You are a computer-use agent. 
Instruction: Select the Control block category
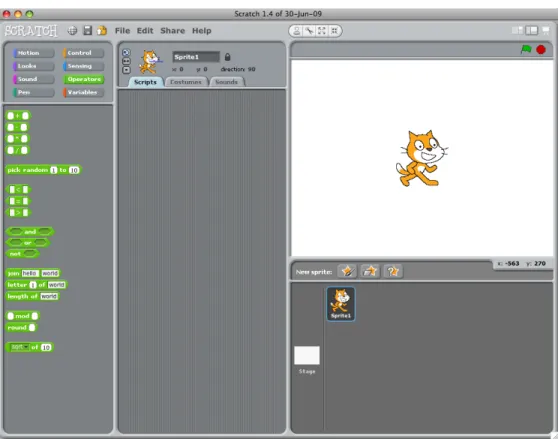click(83, 53)
